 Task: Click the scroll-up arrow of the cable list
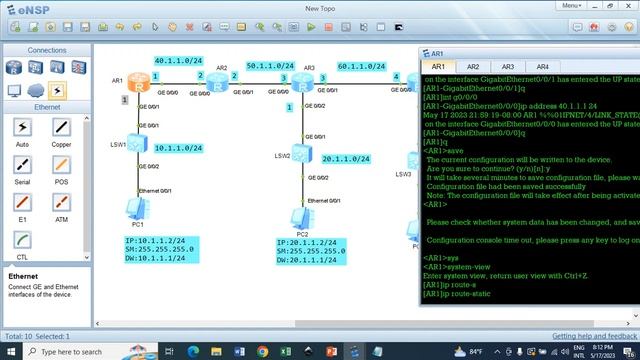pos(87,118)
